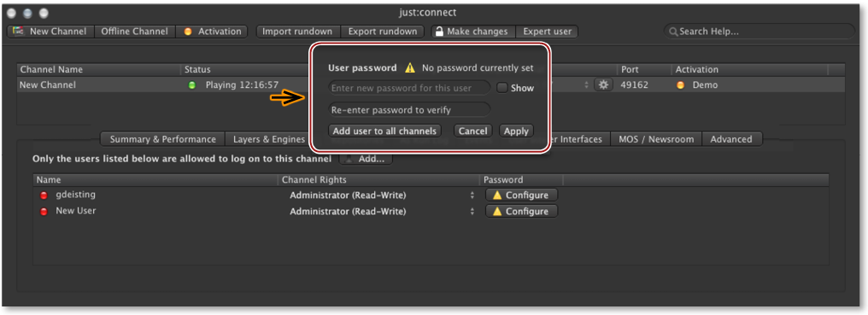Click Playing 12:16:57 status text
Screen dimensions: 868x315
click(x=242, y=85)
